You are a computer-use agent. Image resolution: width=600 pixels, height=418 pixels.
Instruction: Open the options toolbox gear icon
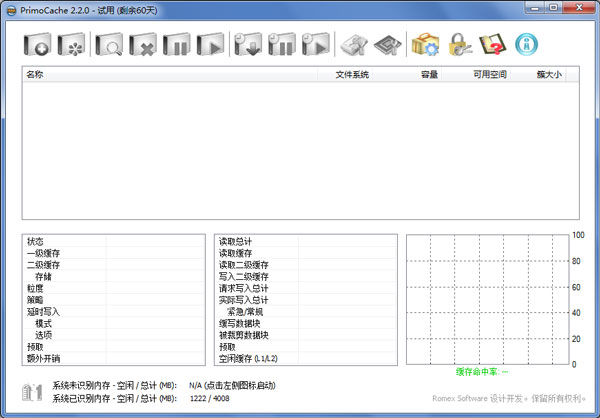[x=426, y=44]
